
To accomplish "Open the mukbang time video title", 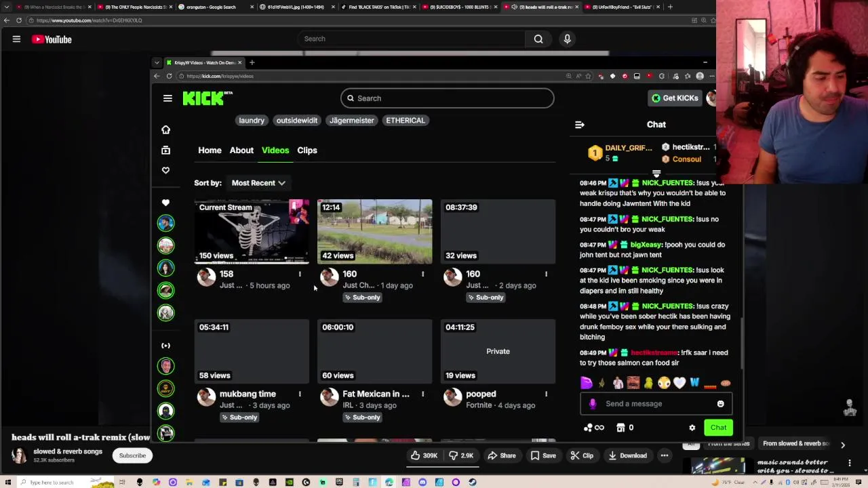I will click(x=248, y=394).
